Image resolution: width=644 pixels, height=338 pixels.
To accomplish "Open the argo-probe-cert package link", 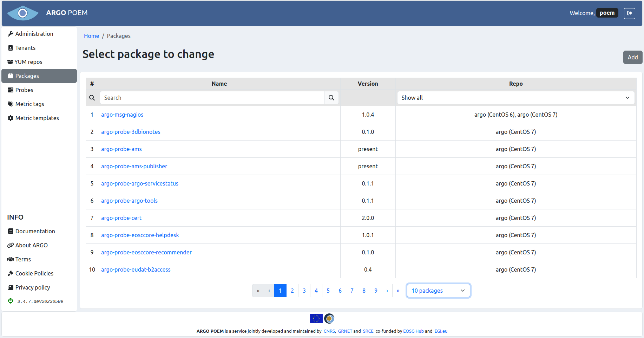I will coord(121,218).
